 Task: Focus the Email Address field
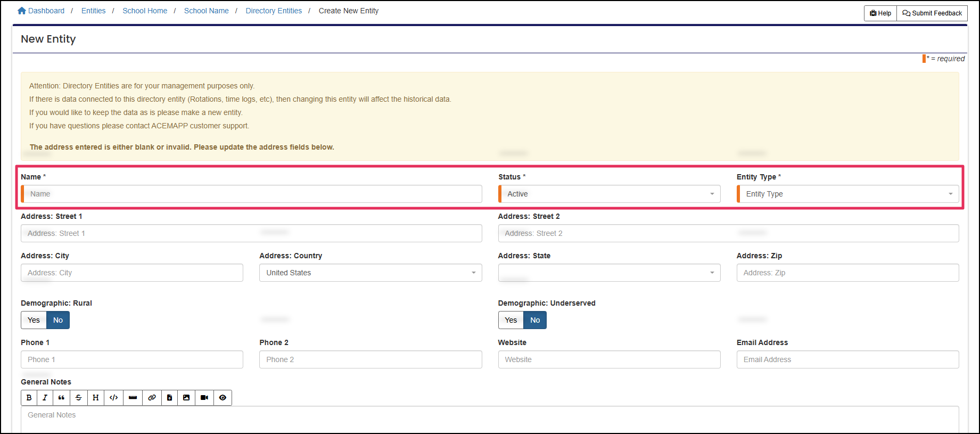848,359
